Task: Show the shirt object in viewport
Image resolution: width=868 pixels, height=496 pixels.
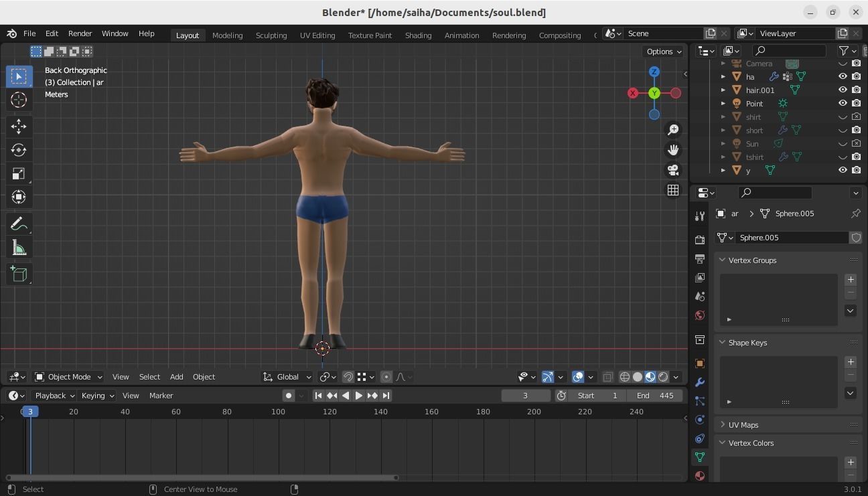Action: click(x=843, y=116)
